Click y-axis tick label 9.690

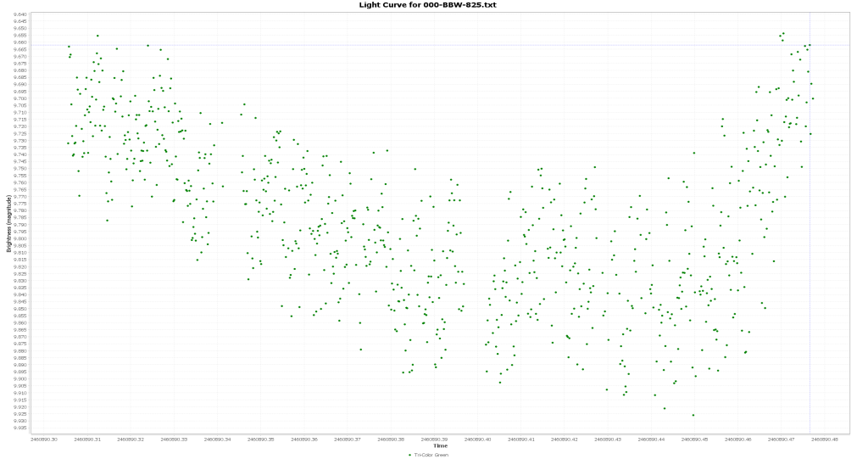[19, 84]
